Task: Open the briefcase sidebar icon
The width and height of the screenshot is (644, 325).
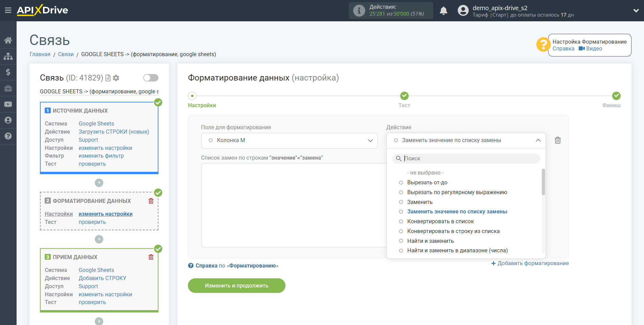Action: 8,88
